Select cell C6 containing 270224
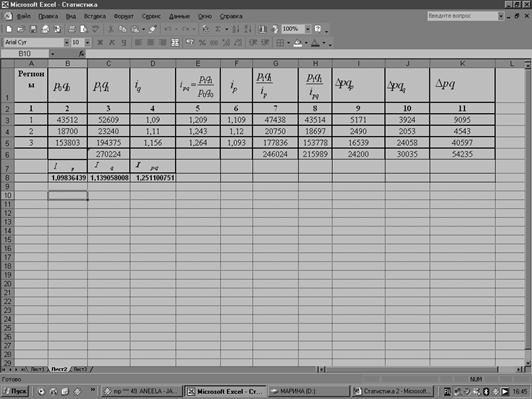532x399 pixels. click(x=108, y=154)
